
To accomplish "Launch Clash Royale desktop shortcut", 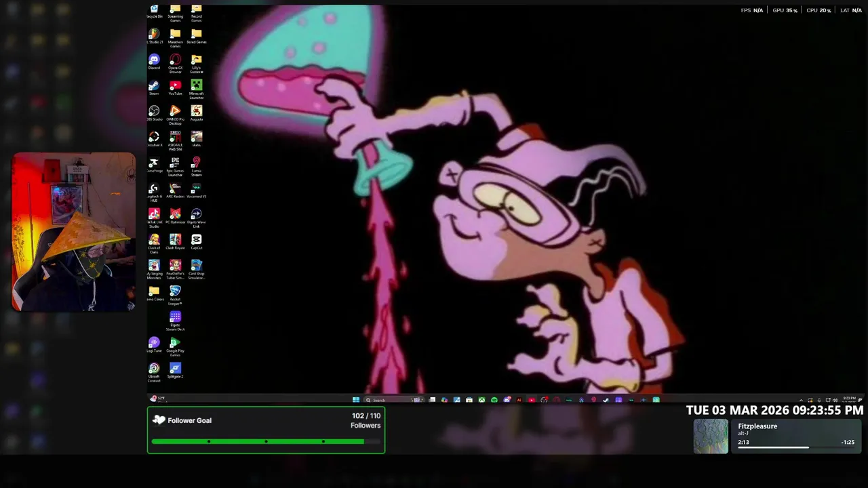I will (175, 242).
